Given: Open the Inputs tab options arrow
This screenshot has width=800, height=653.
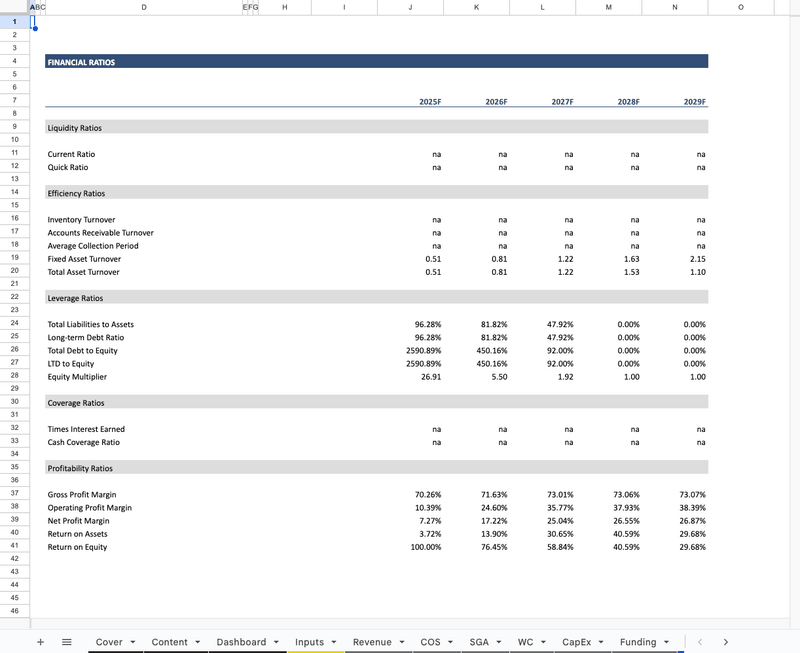Looking at the screenshot, I should 334,642.
